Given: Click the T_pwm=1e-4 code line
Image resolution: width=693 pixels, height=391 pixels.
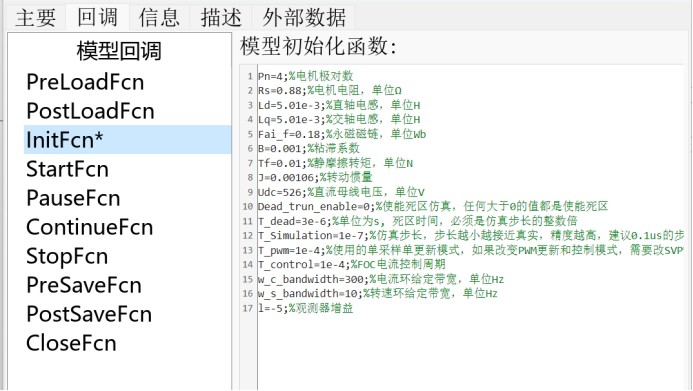Looking at the screenshot, I should point(471,250).
